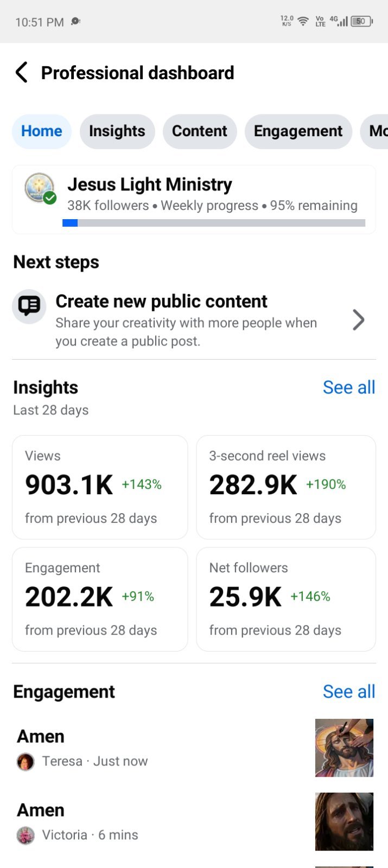Expand Create new public content with chevron
Screen dimensions: 388x868
358,320
